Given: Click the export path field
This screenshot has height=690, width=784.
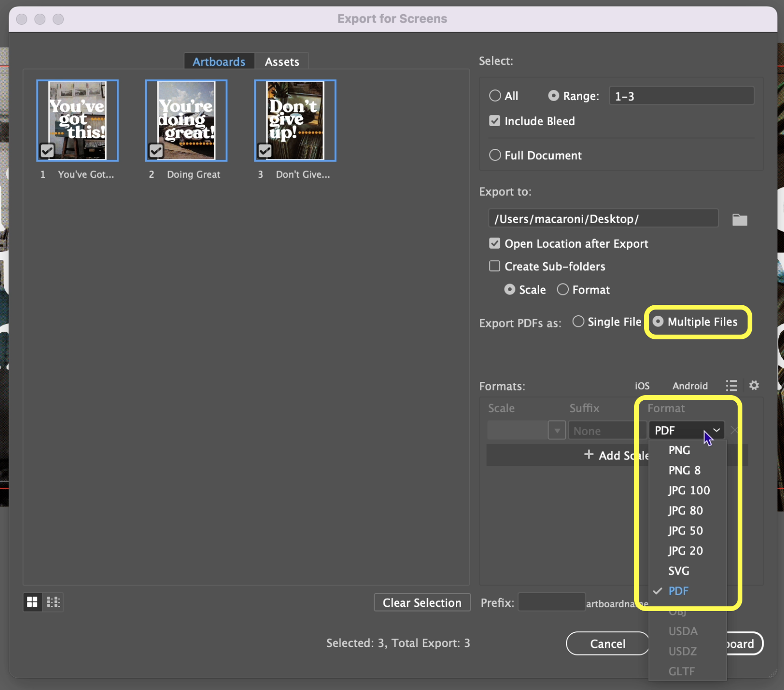Looking at the screenshot, I should (x=603, y=219).
